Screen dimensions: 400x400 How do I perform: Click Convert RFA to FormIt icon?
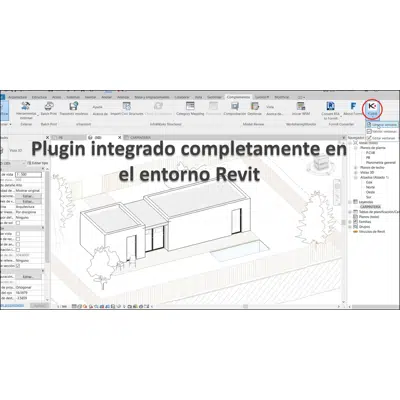pos(330,107)
